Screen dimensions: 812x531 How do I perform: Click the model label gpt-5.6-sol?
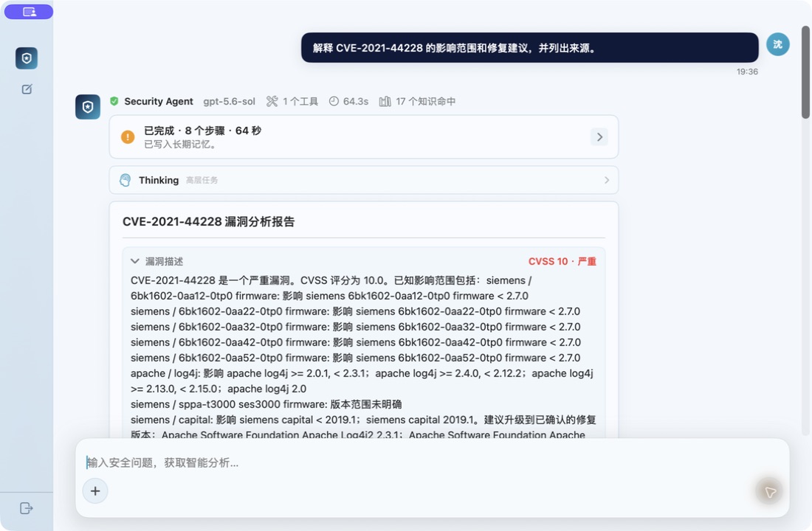(x=230, y=102)
